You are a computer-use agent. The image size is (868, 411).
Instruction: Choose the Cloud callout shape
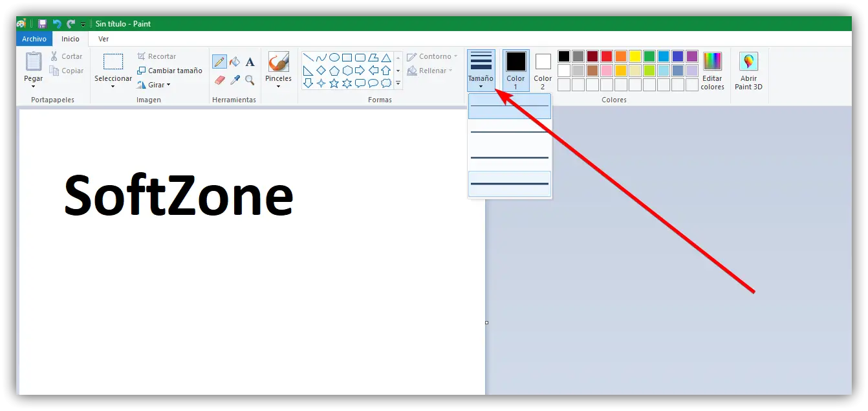pos(386,83)
